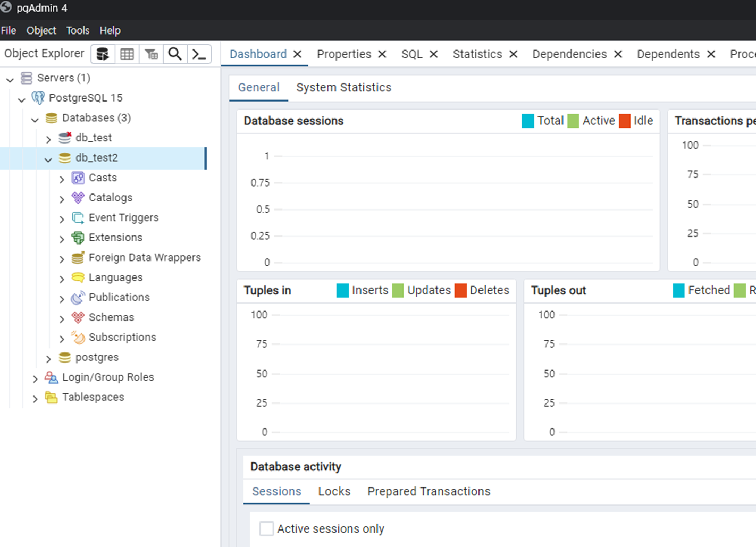Click the Foreign Data Wrappers icon
The height and width of the screenshot is (547, 756).
78,257
